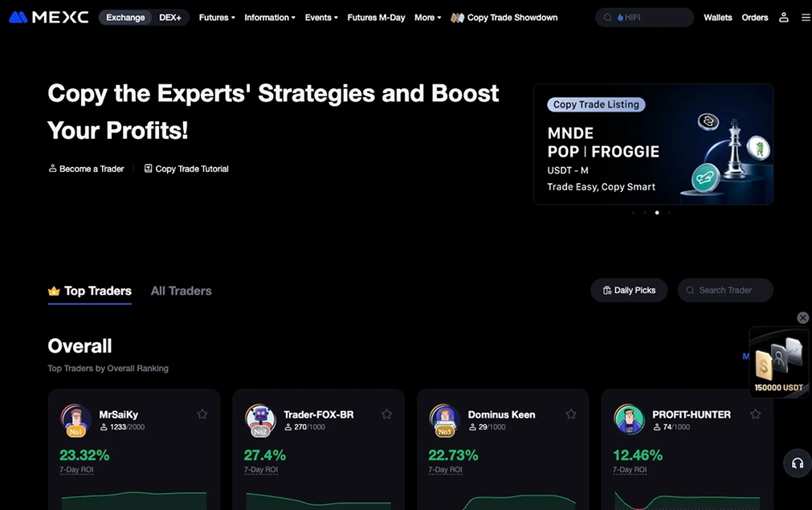812x510 pixels.
Task: Click the 12.46% ROI value
Action: (x=638, y=455)
